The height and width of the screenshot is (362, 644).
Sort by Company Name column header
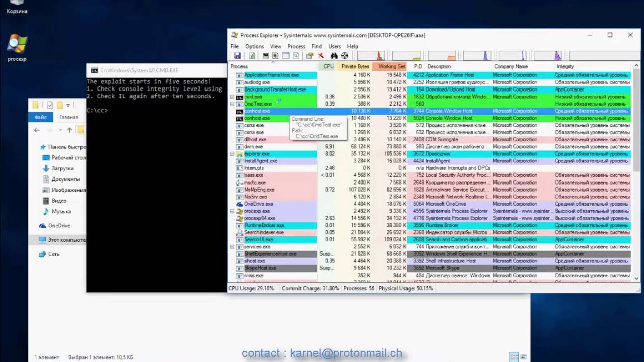point(523,66)
